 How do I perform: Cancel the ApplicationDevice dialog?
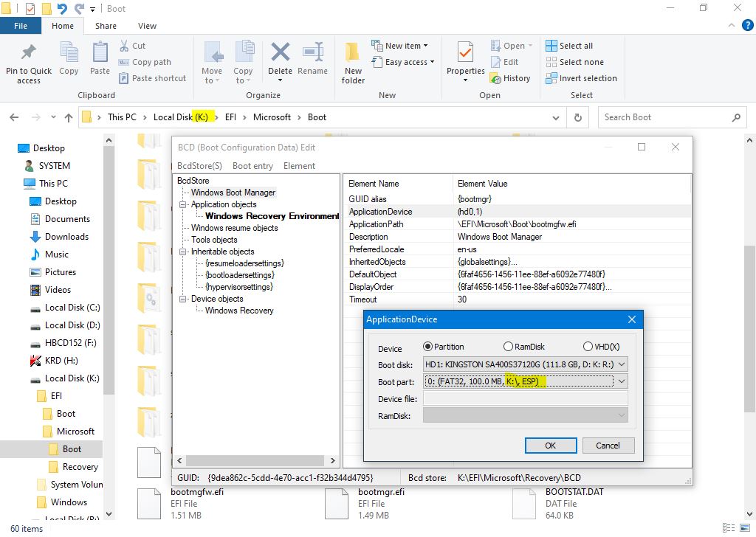point(608,446)
